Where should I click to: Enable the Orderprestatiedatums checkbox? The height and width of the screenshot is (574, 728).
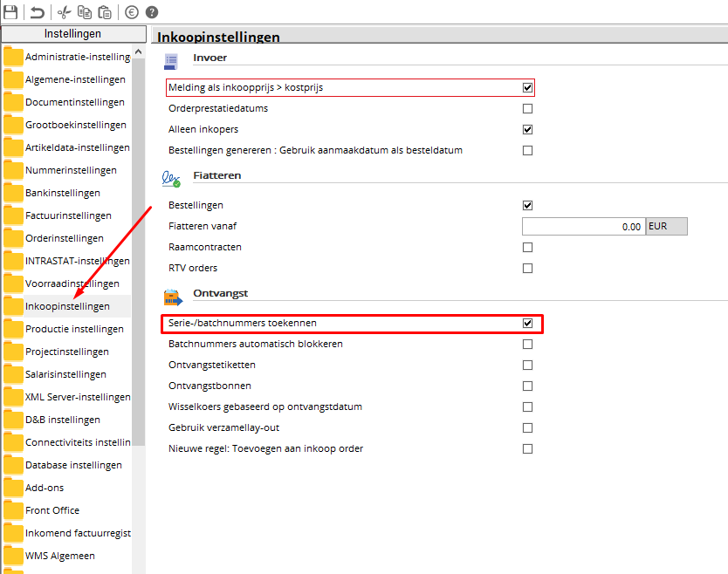click(527, 109)
